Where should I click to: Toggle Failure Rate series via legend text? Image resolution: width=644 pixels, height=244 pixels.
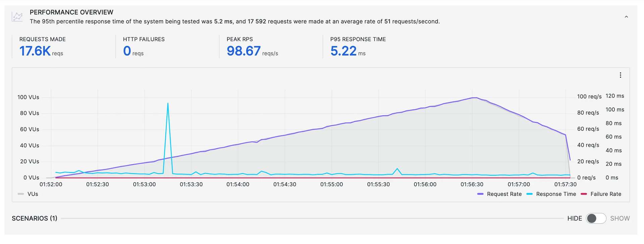click(x=606, y=194)
